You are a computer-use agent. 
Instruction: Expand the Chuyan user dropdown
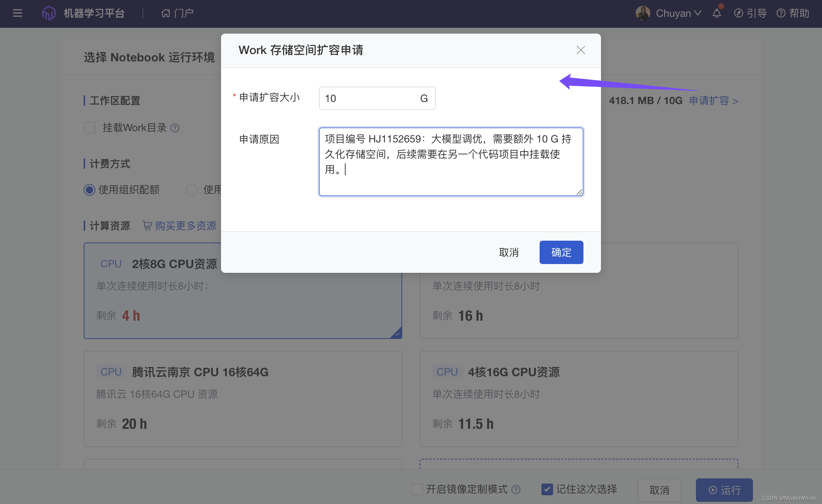coord(697,13)
